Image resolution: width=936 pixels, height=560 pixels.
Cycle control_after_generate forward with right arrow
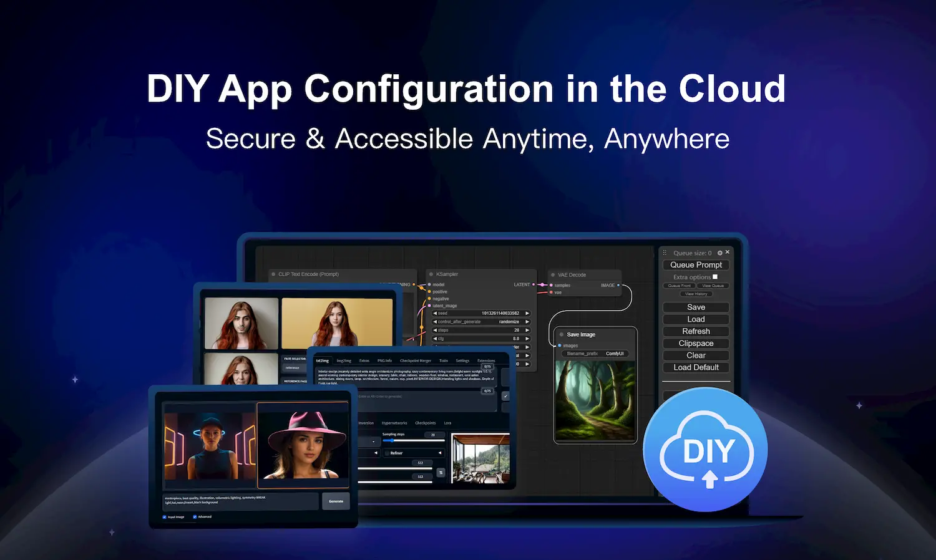[527, 322]
